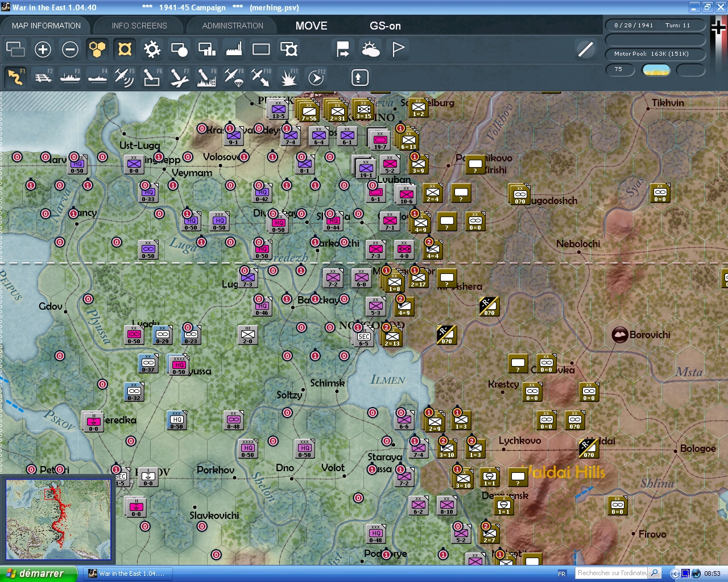Zoom in the map with plus icon
This screenshot has height=582, width=728.
[43, 49]
